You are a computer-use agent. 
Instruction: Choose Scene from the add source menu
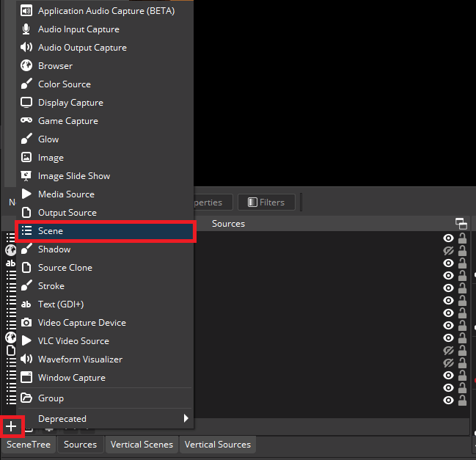point(105,231)
